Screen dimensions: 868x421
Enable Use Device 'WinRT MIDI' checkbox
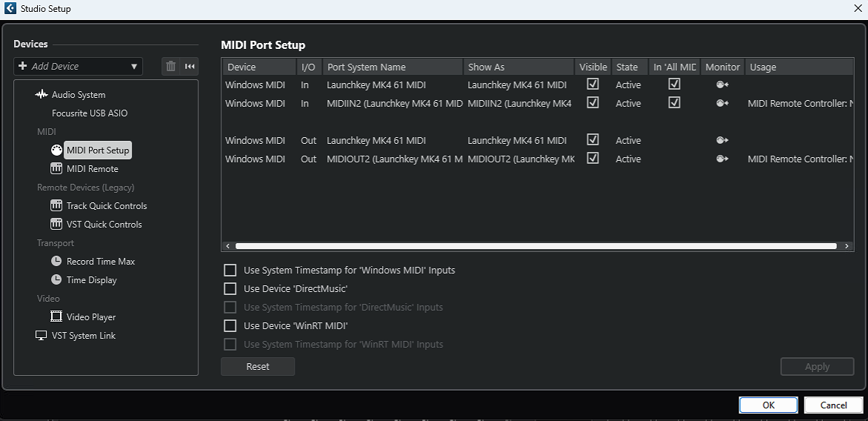(230, 325)
